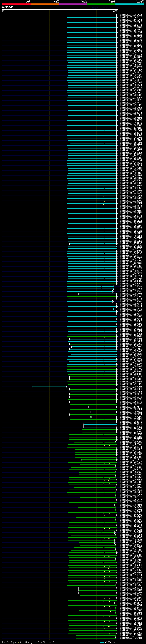Select the label UniRef100_C1KM49
Image resolution: width=146 pixels, height=644 pixels.
click(x=131, y=286)
